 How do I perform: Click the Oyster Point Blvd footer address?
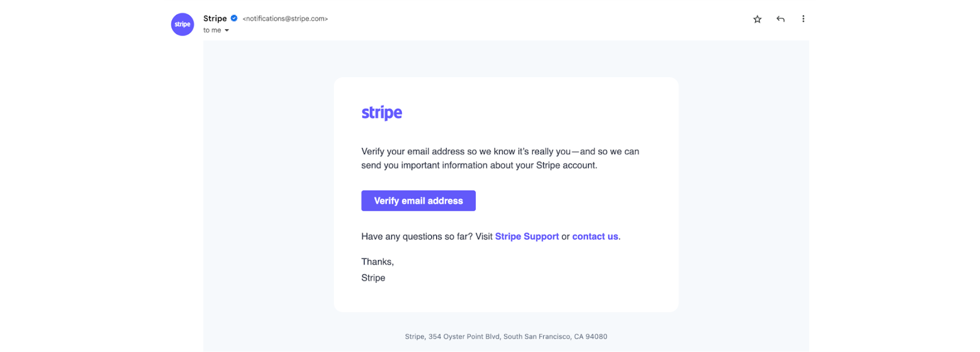coord(506,337)
